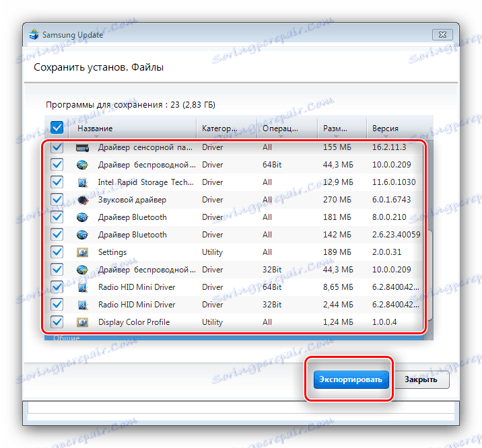Click the 189 МБ size cell
Screen dimensions: 482x448
tap(337, 252)
